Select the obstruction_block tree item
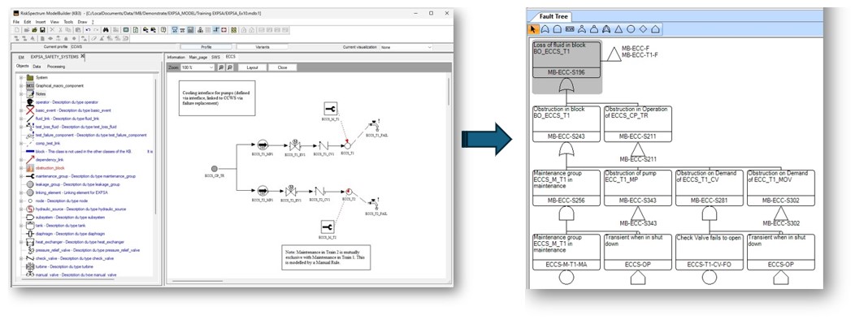Image resolution: width=868 pixels, height=328 pixels. [50, 168]
